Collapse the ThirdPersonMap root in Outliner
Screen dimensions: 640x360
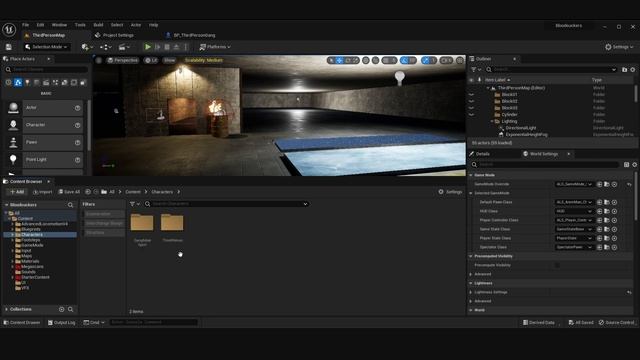(x=488, y=88)
